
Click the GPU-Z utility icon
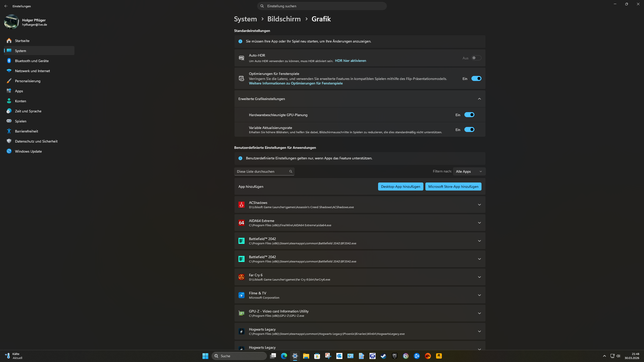tap(242, 313)
